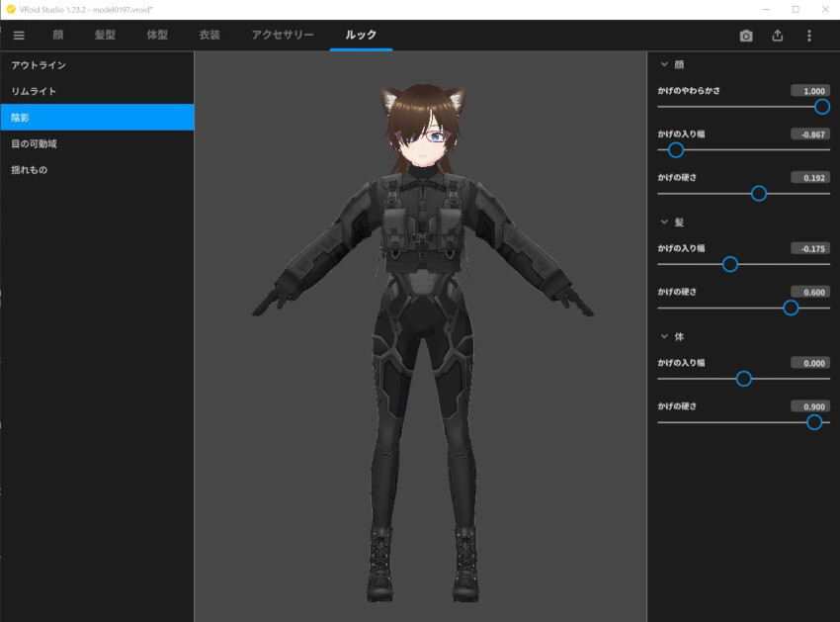Click the export/share upload icon

coord(778,36)
